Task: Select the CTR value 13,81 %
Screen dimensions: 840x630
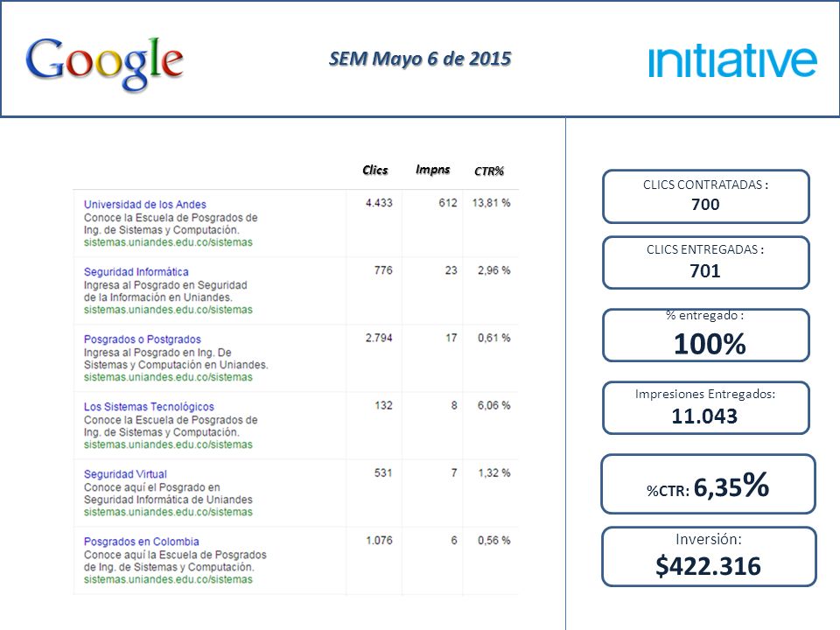Action: click(x=491, y=203)
